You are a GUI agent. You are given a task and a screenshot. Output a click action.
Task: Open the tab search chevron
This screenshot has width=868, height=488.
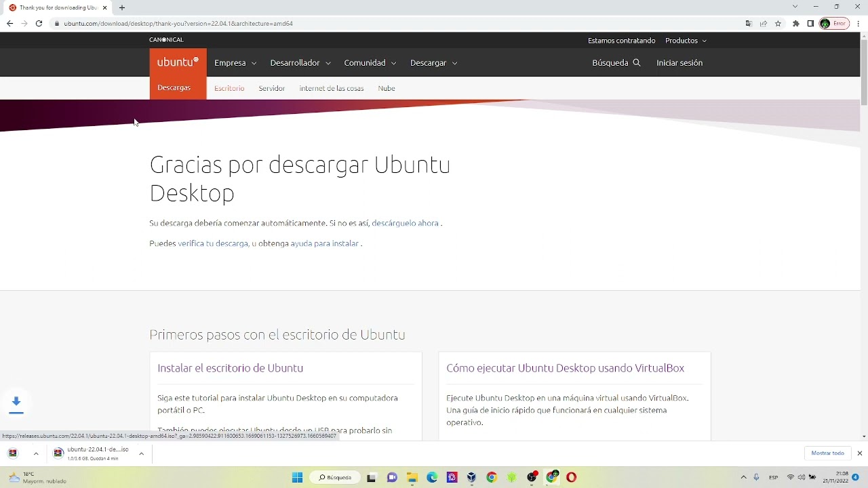(x=795, y=7)
